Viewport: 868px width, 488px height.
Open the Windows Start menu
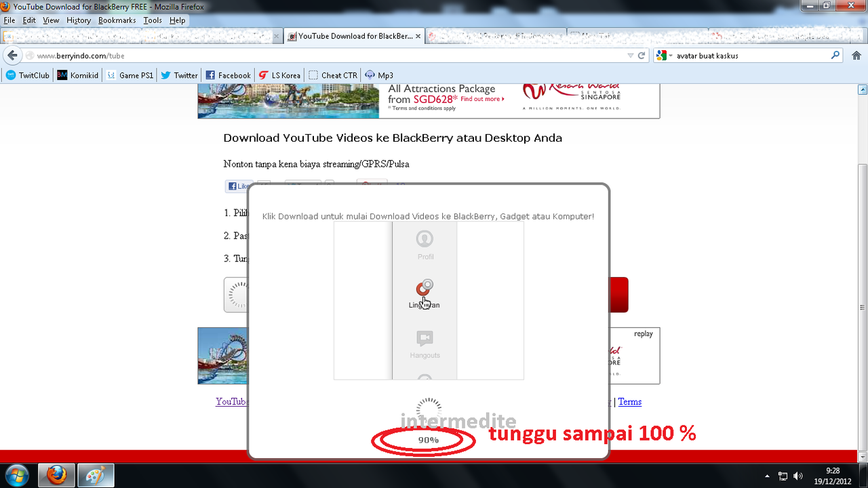[x=17, y=474]
